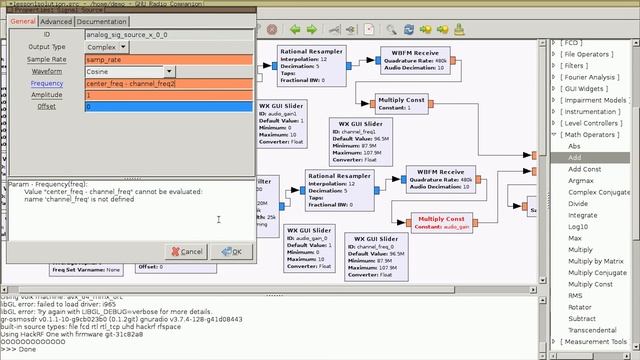The image size is (640, 360).
Task: Expand the Measurement Tools category
Action: [x=554, y=341]
